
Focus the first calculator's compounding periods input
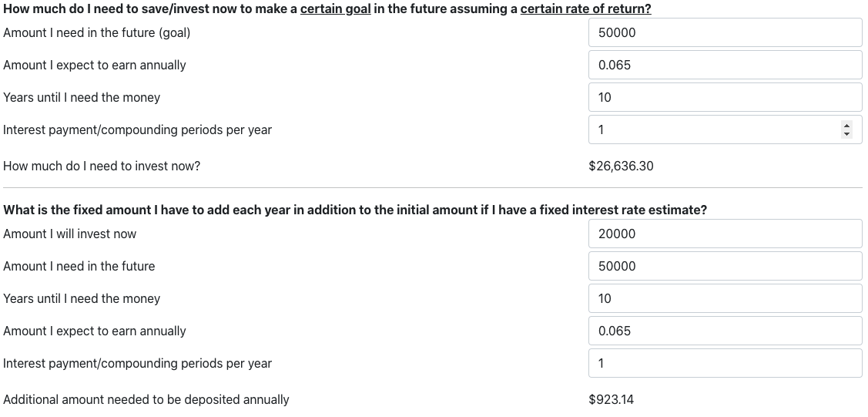click(x=714, y=129)
